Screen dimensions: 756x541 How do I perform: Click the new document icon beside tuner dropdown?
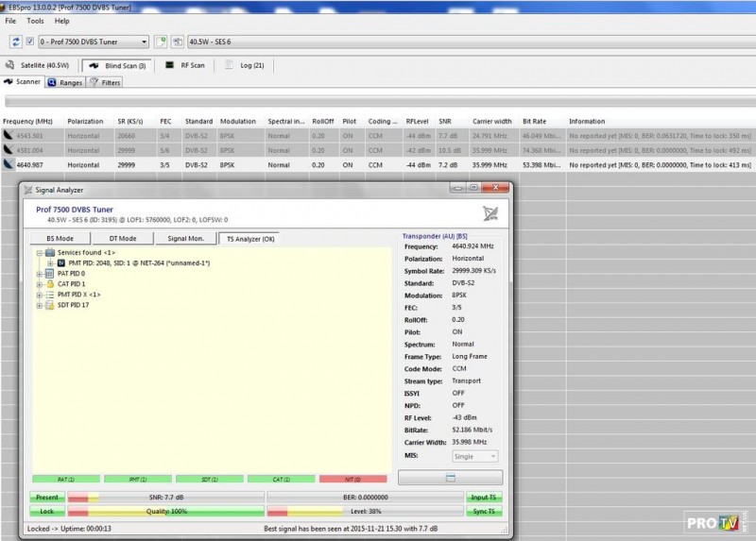[161, 42]
